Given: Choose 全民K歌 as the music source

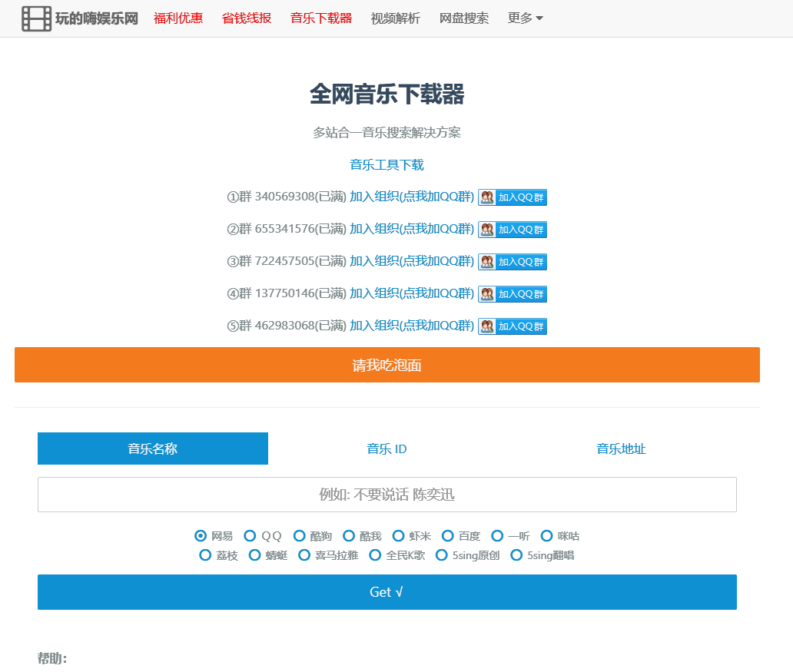Looking at the screenshot, I should pyautogui.click(x=375, y=555).
